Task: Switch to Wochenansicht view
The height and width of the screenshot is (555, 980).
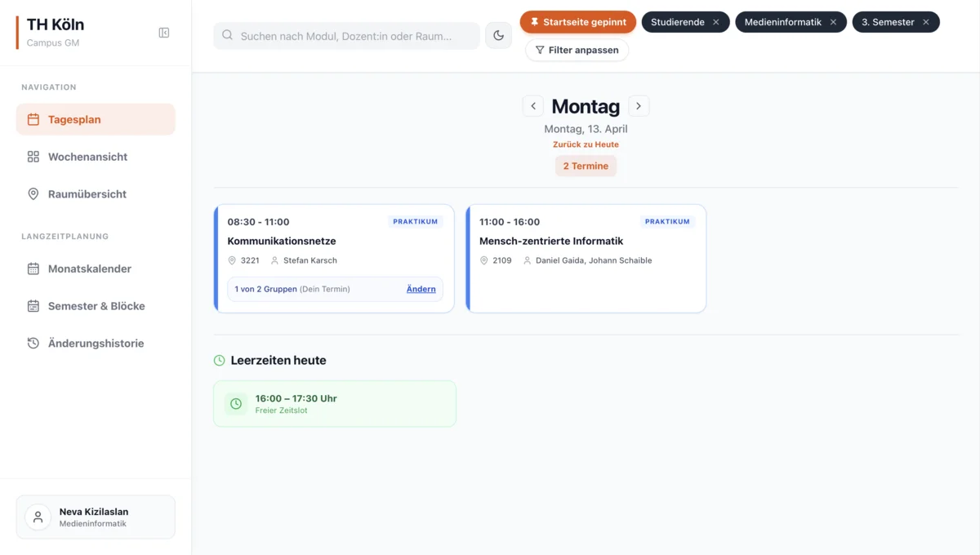Action: 96,157
